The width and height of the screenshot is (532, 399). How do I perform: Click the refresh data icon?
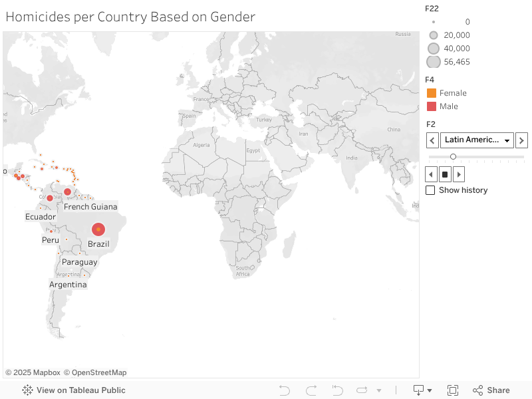(362, 390)
